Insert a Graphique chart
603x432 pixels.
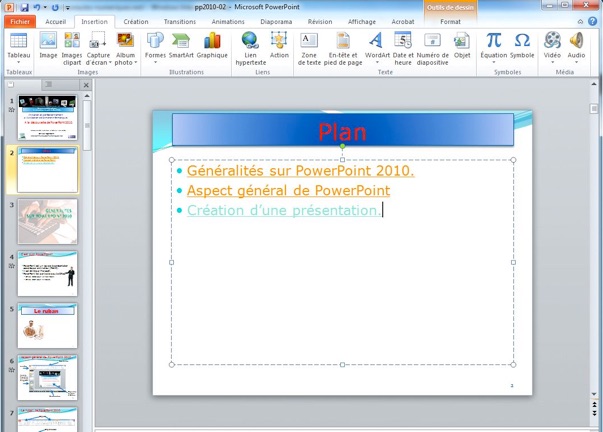click(x=212, y=45)
